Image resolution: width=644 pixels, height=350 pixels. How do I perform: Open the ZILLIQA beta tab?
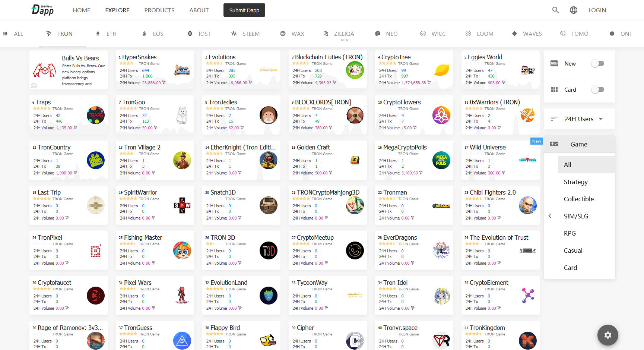(339, 34)
